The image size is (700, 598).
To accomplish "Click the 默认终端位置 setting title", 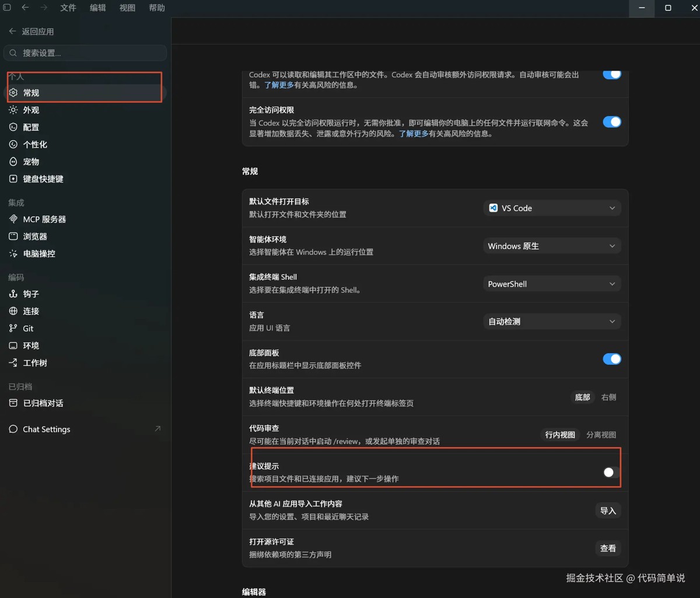I will (271, 390).
